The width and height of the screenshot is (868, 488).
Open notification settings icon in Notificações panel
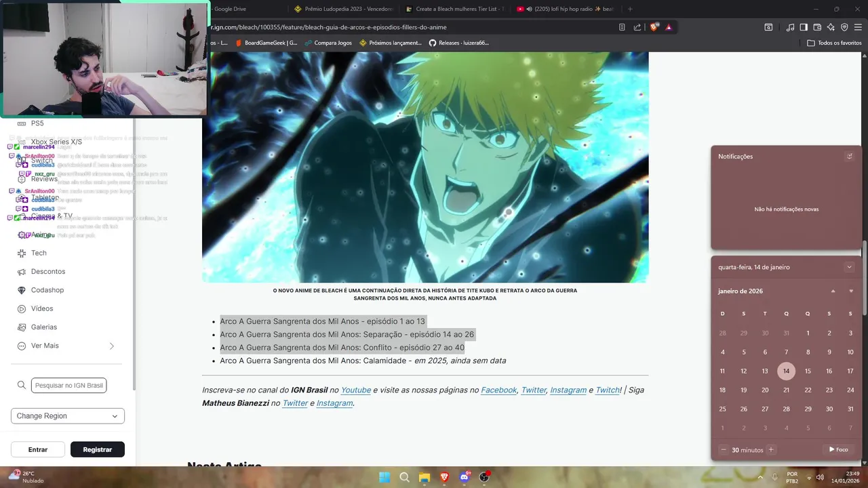pyautogui.click(x=849, y=156)
